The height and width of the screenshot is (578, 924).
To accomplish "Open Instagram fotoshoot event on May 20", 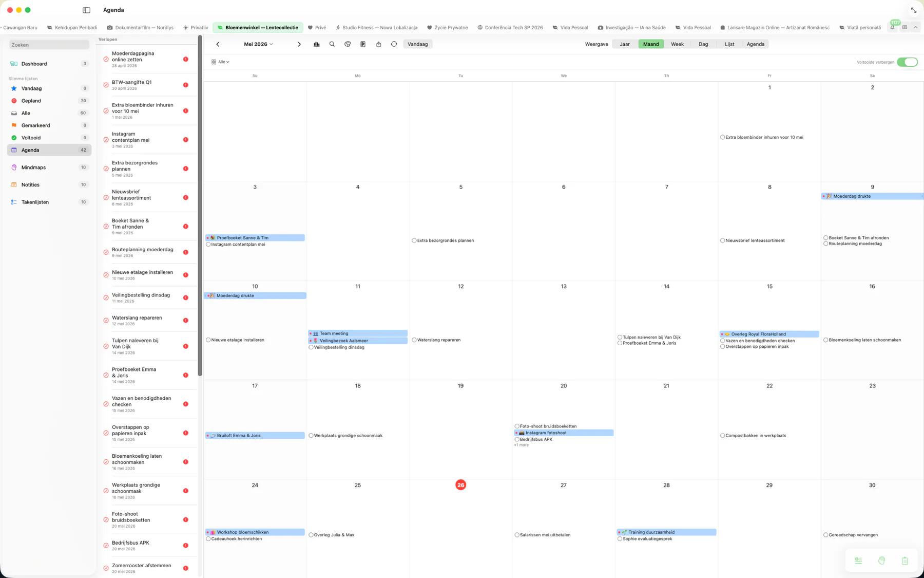I will [x=564, y=433].
